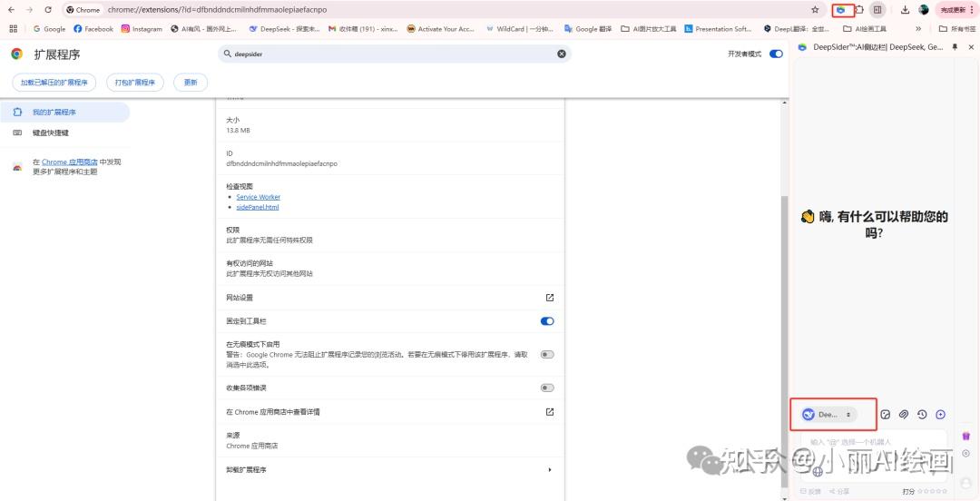Click 加载已解压的扩展程序 button
The width and height of the screenshot is (980, 501).
54,82
